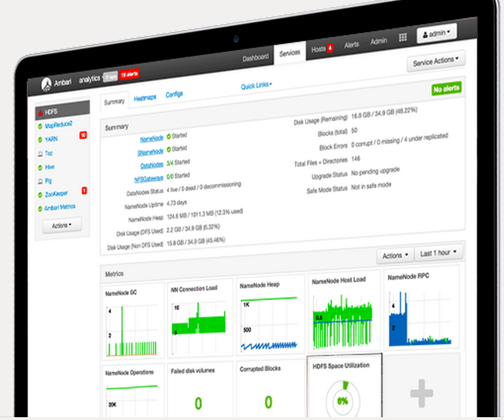Switch to the Heatmaps tab
Image resolution: width=504 pixels, height=420 pixels.
coord(145,98)
